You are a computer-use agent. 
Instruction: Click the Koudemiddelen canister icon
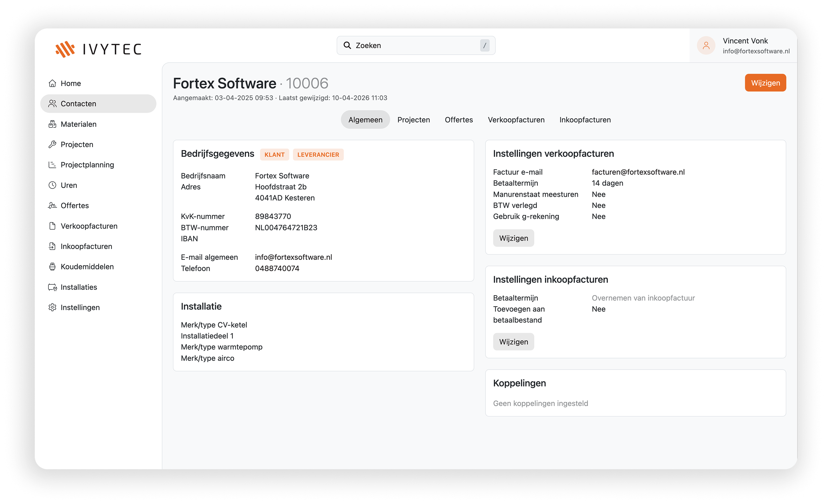pyautogui.click(x=52, y=267)
